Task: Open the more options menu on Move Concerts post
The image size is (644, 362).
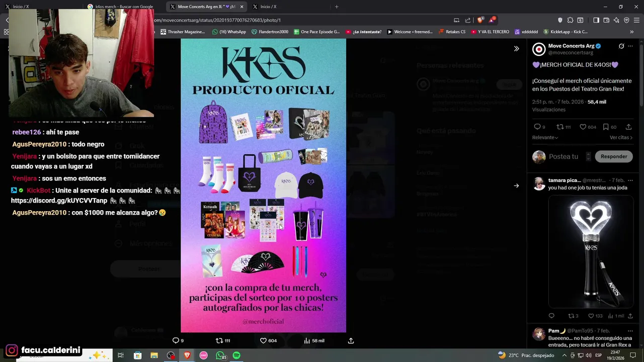Action: pyautogui.click(x=630, y=46)
